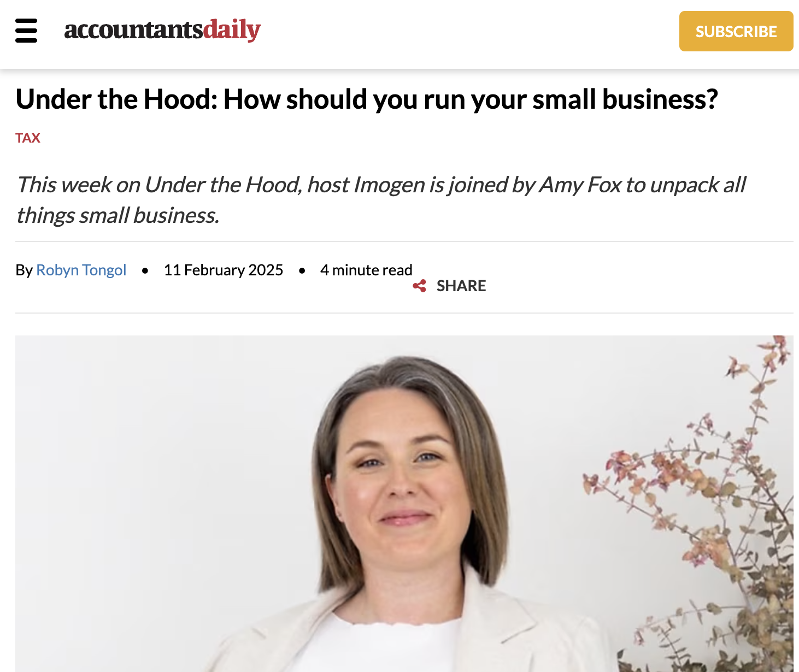Click the "By" text before author name
The width and height of the screenshot is (799, 672).
24,270
